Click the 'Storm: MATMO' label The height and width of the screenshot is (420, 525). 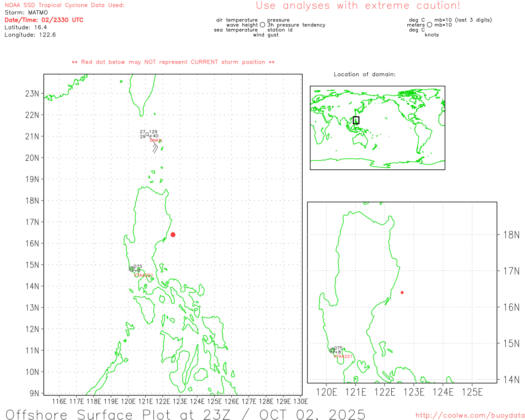(26, 13)
